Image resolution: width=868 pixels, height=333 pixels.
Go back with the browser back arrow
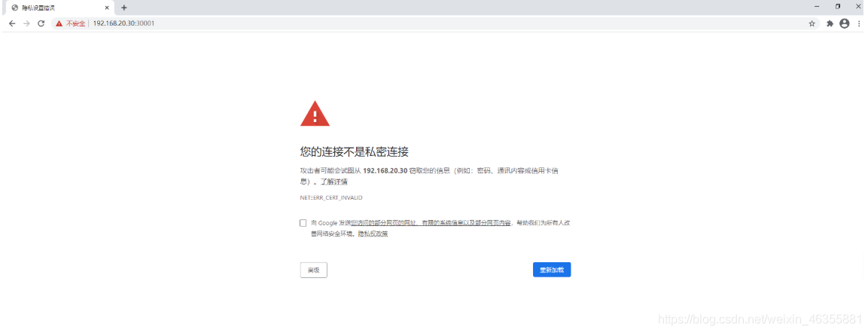12,23
